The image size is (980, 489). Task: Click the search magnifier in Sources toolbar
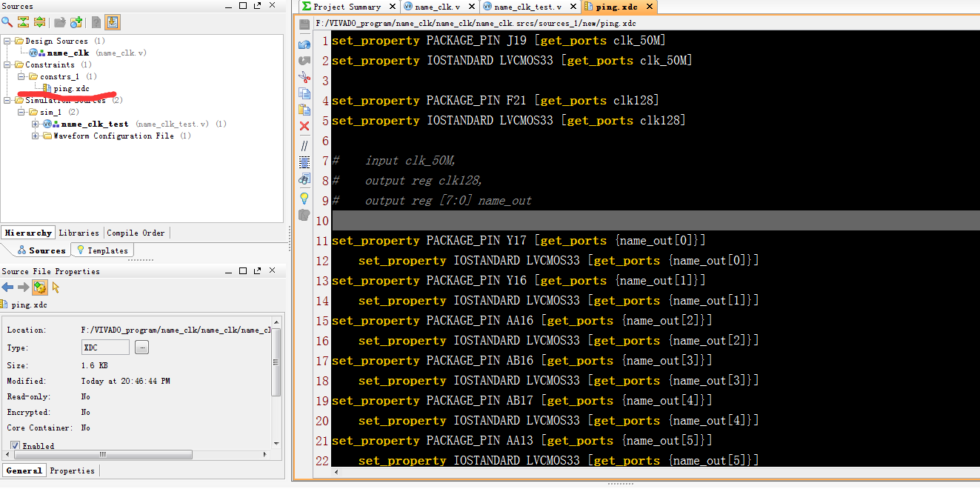point(7,22)
